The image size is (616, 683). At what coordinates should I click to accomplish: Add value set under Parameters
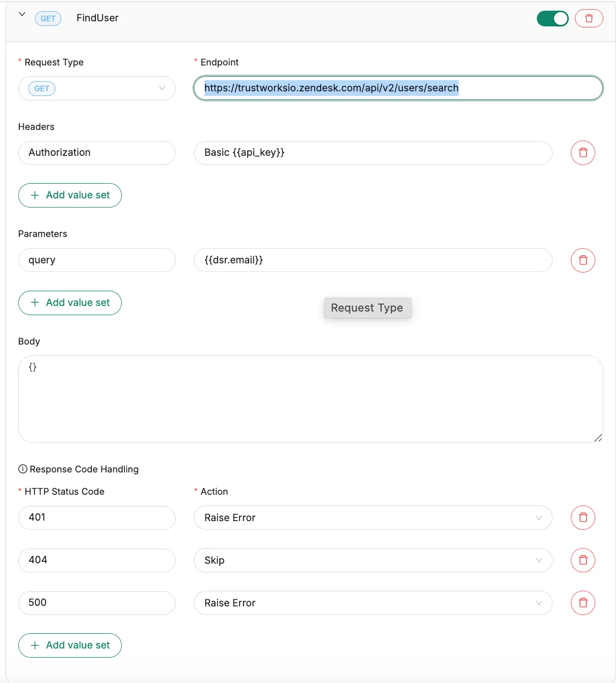tap(70, 303)
